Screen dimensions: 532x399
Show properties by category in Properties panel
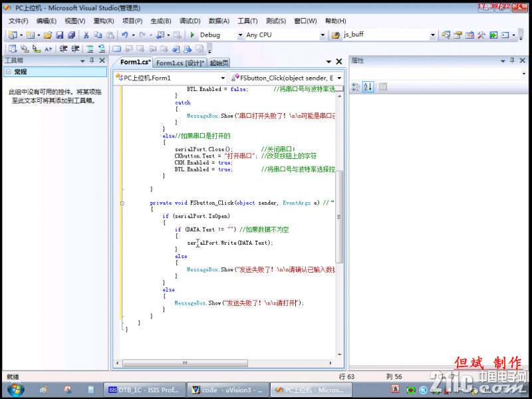(356, 87)
